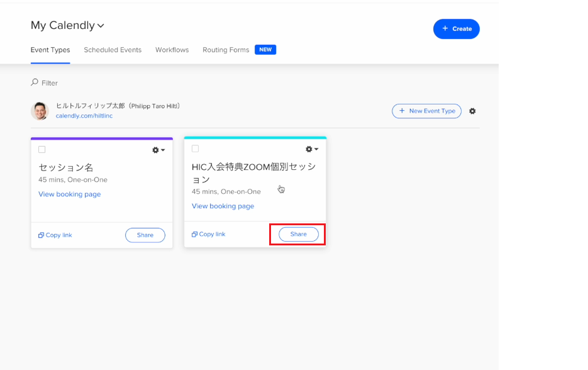View booking page for HIC入会特典ZOOM個別セッション
The height and width of the screenshot is (370, 588).
click(223, 206)
